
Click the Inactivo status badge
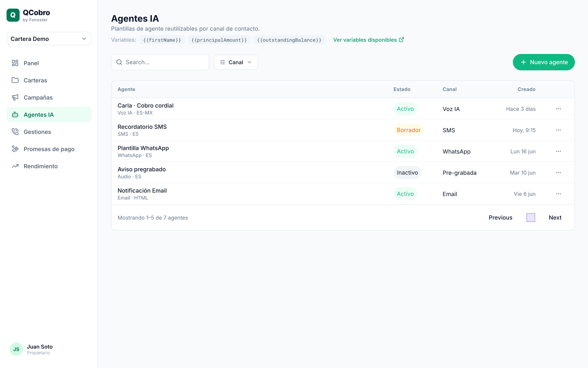pyautogui.click(x=407, y=173)
